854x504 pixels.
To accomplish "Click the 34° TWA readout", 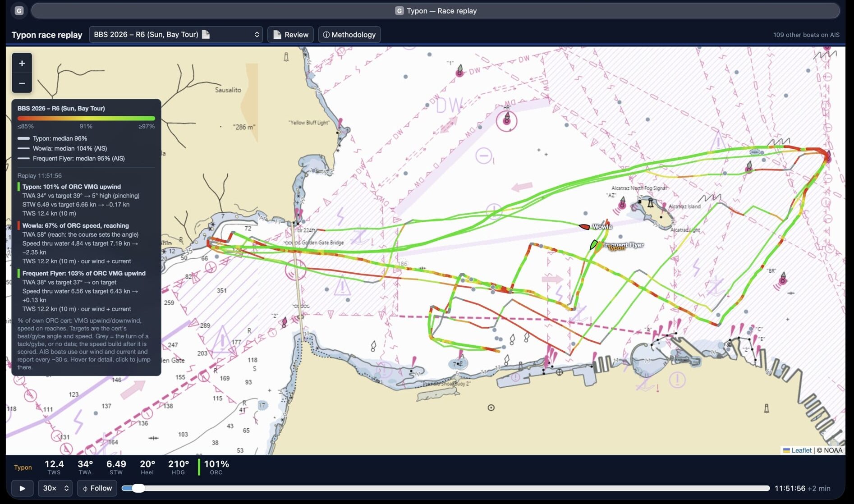I will pos(85,467).
